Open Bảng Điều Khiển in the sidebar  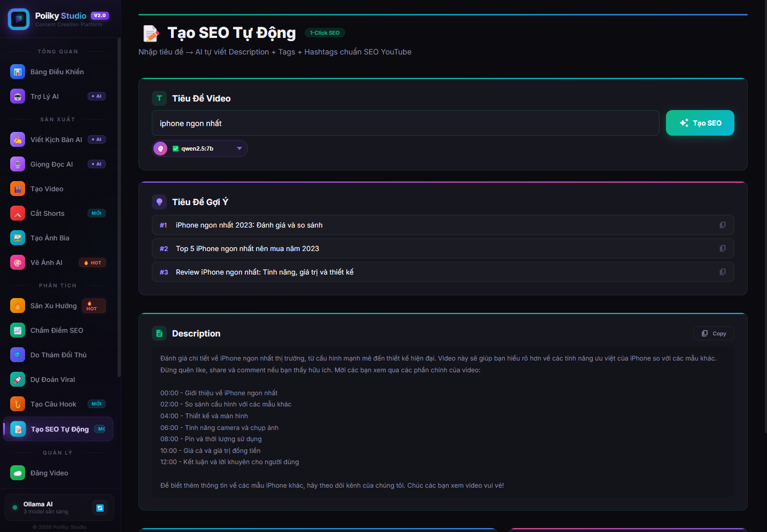[x=57, y=72]
